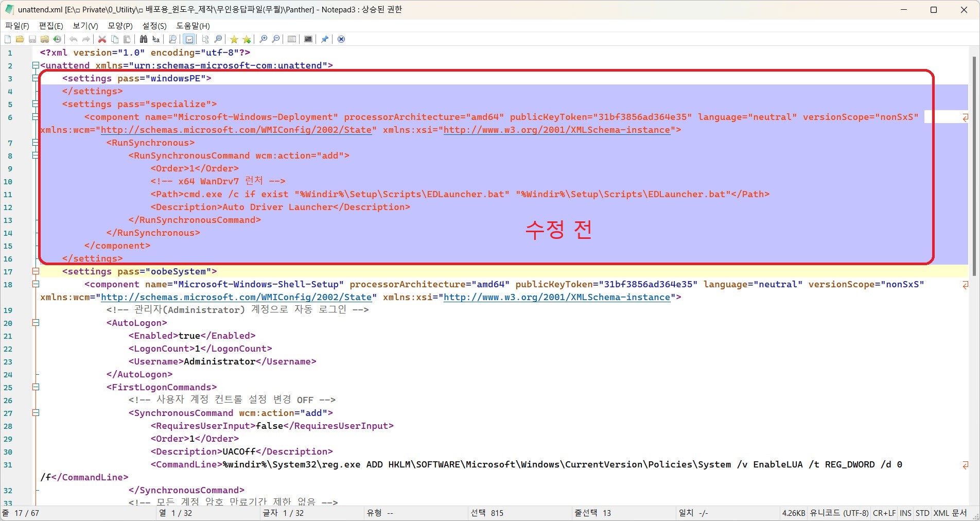
Task: Click the XMLSchema-instance URL on line 6
Action: [557, 130]
